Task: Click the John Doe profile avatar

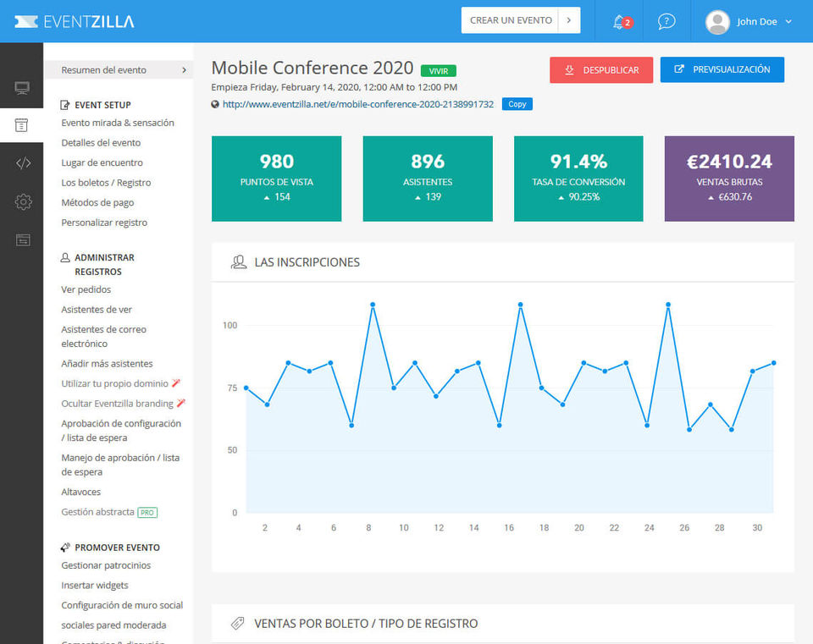Action: click(717, 21)
